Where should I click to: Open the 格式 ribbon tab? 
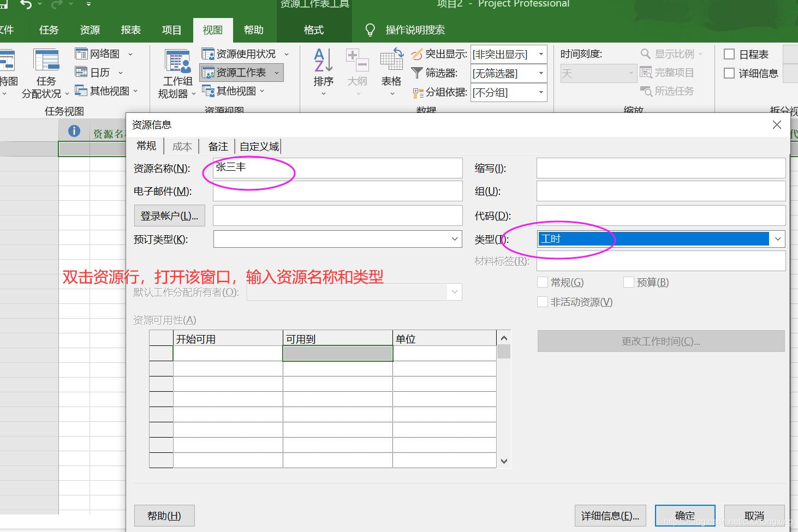[314, 30]
